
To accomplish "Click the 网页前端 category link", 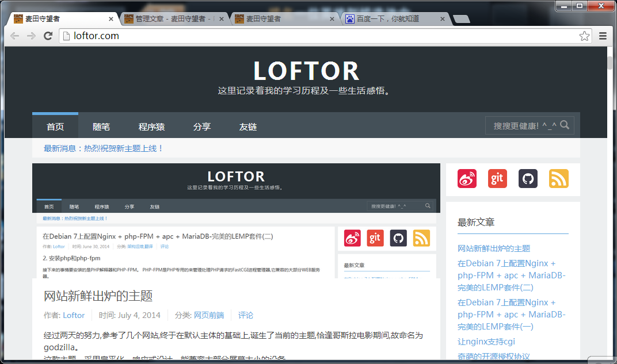I will pos(208,315).
